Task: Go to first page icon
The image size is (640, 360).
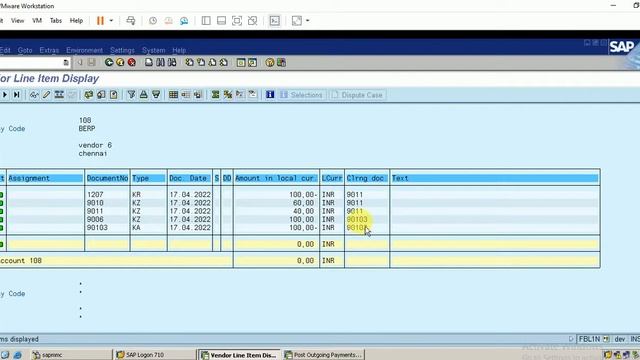Action: pos(189,62)
